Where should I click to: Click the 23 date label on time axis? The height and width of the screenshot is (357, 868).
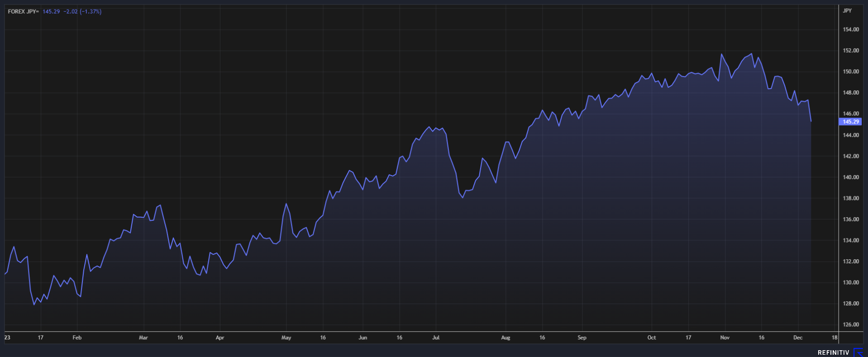click(x=7, y=338)
